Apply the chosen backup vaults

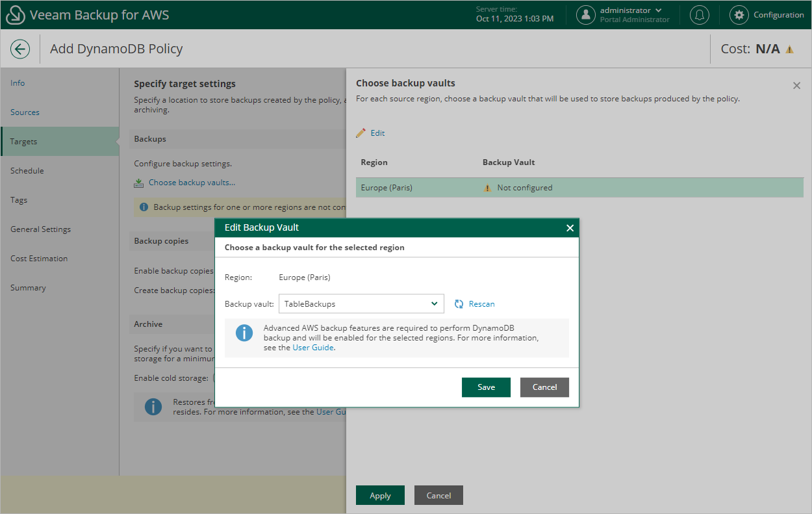pos(380,495)
